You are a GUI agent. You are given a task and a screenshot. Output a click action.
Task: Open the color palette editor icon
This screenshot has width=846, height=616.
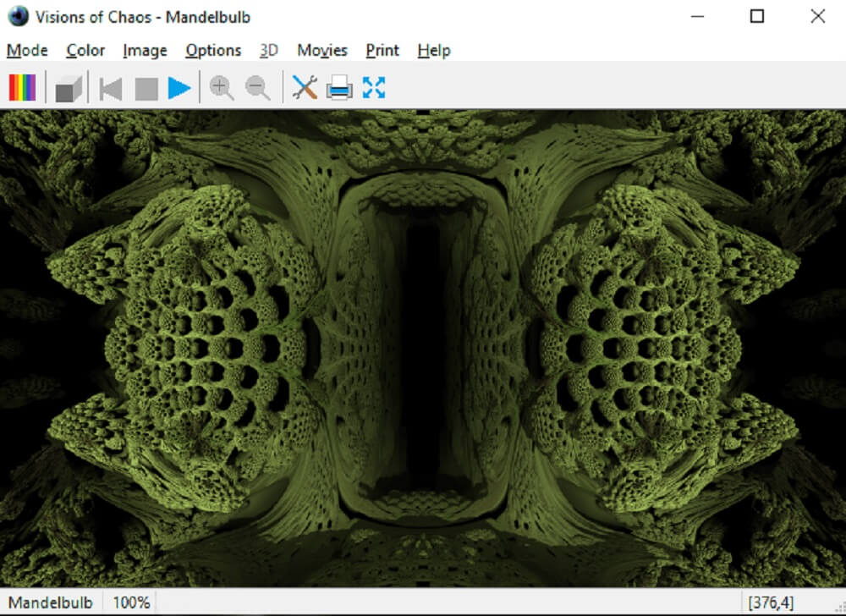coord(22,87)
